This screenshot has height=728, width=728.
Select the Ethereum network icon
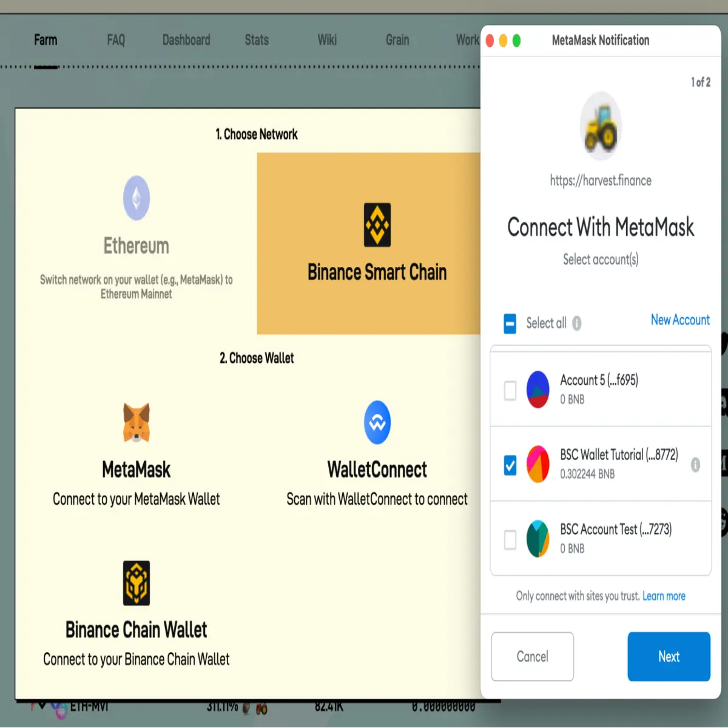click(136, 198)
